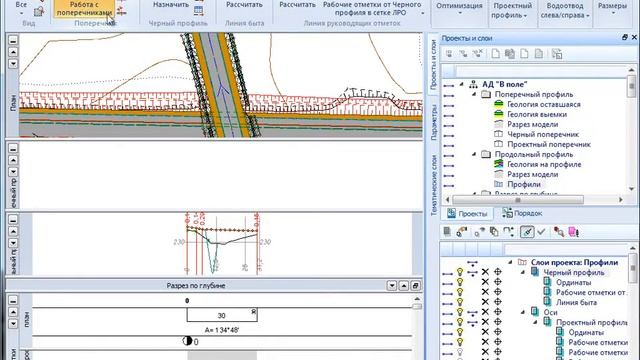Screen dimensions: 640x360
Task: Click the icon next to Назначить in Черный профиль group
Action: pyautogui.click(x=198, y=11)
